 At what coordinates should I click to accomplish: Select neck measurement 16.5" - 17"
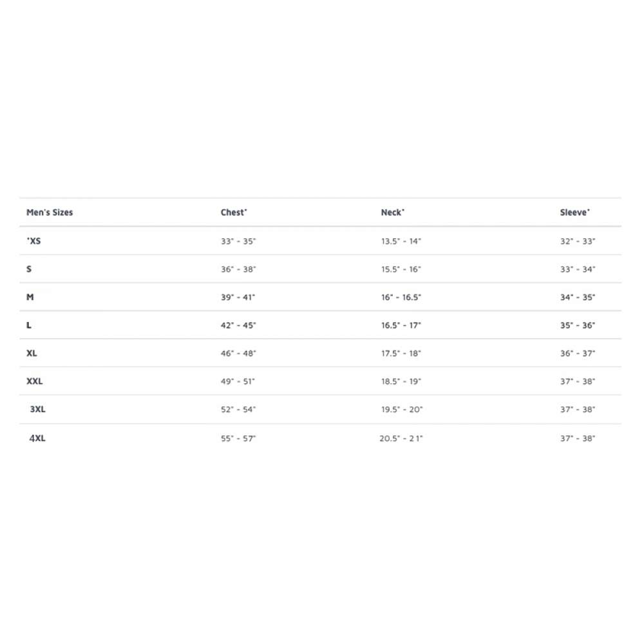[x=401, y=325]
